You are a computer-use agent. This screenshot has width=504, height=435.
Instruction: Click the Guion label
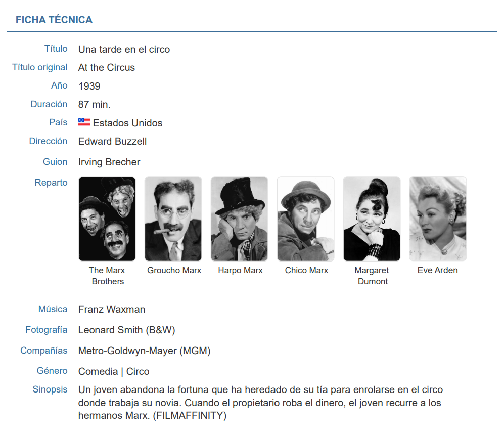tap(55, 162)
